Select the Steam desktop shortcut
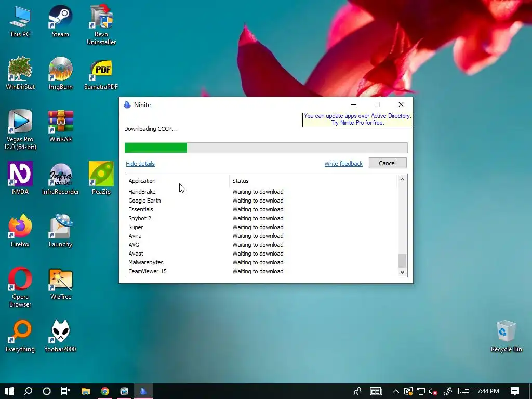 click(60, 22)
